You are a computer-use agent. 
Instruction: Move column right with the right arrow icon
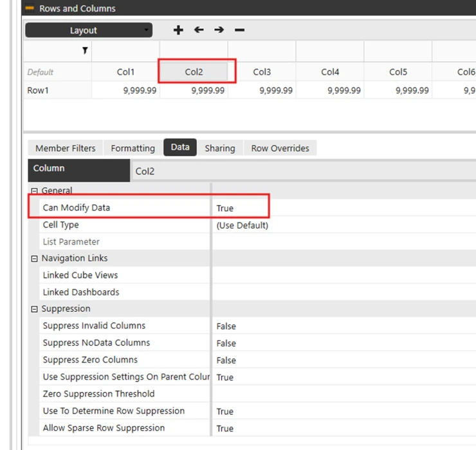click(x=219, y=30)
